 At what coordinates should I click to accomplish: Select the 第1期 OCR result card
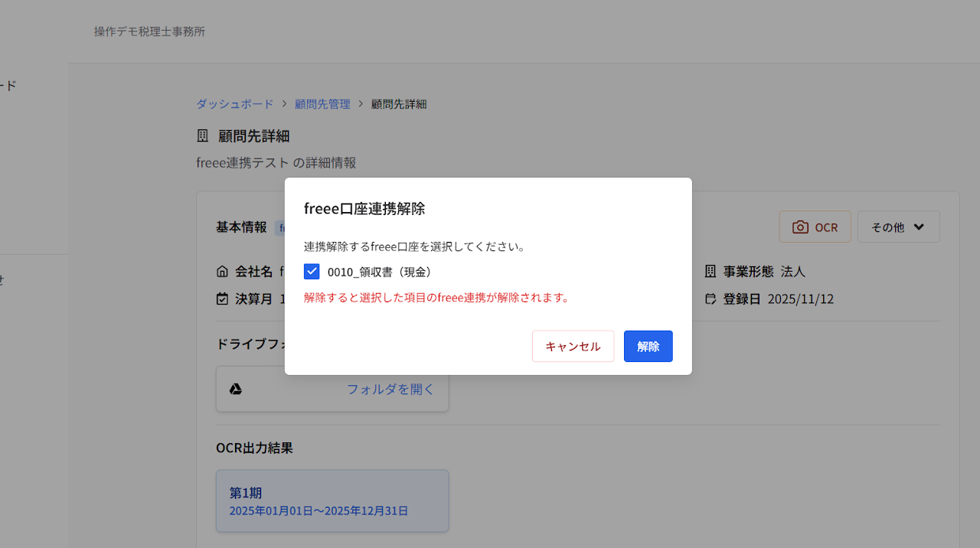point(332,501)
